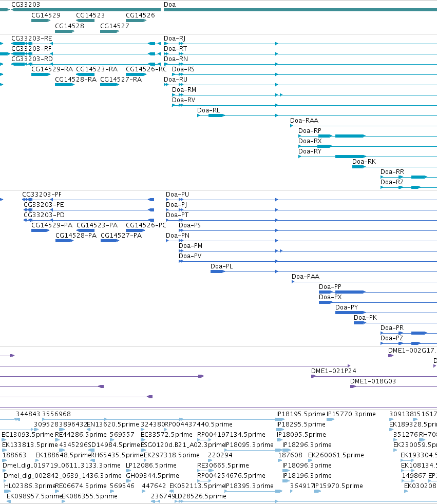This screenshot has width=437, height=504.
Task: Click the Doa-PJ protein label
Action: coord(176,205)
